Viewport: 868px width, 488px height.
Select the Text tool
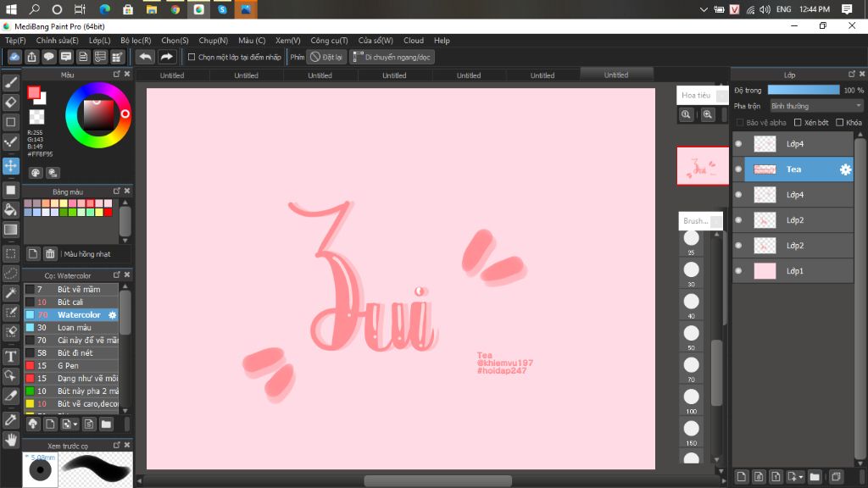pyautogui.click(x=10, y=357)
